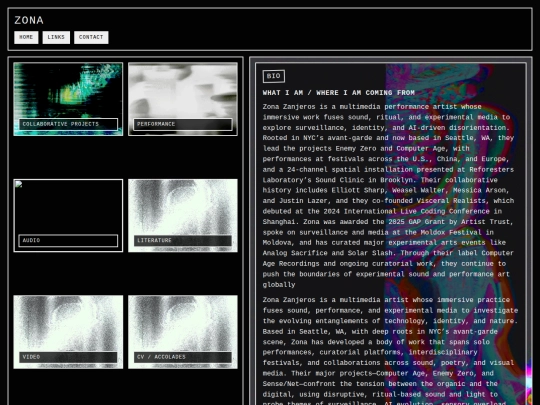The image size is (540, 405).
Task: Click the line starting 'Laboratory's Sound Clinic in Brooklyn'
Action: click(380, 180)
